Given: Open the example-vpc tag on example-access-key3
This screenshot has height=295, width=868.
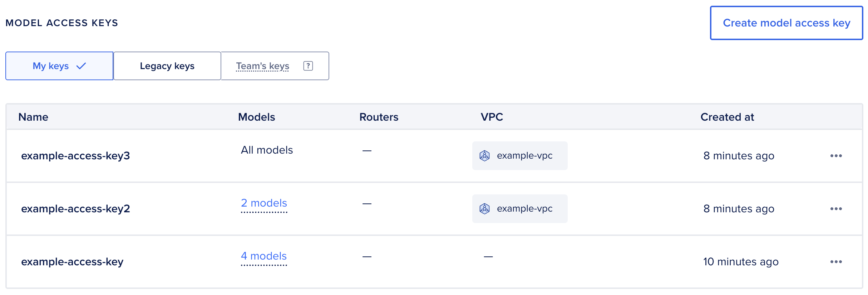Looking at the screenshot, I should (x=519, y=155).
